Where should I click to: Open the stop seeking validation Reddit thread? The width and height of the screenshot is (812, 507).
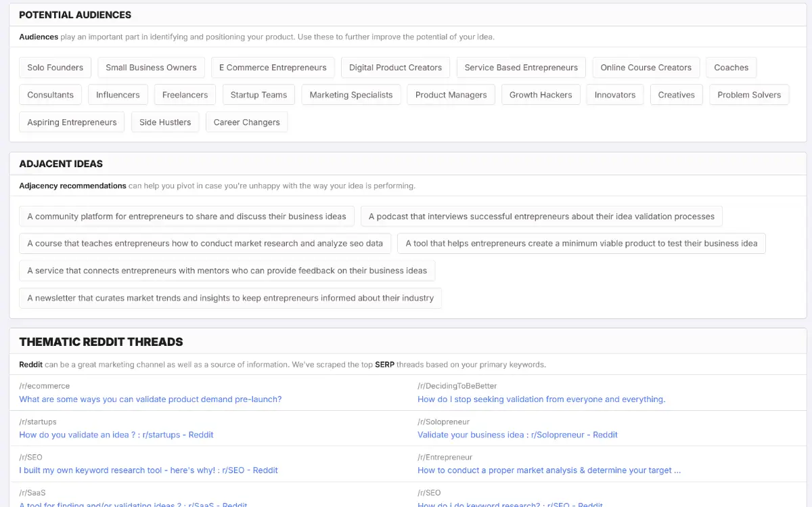pos(541,399)
